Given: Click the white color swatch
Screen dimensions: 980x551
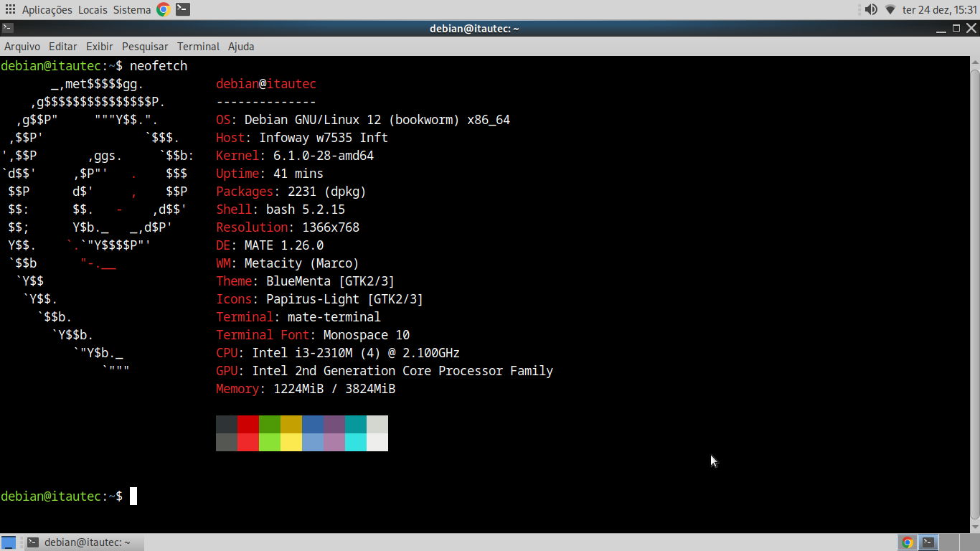Looking at the screenshot, I should tap(377, 442).
